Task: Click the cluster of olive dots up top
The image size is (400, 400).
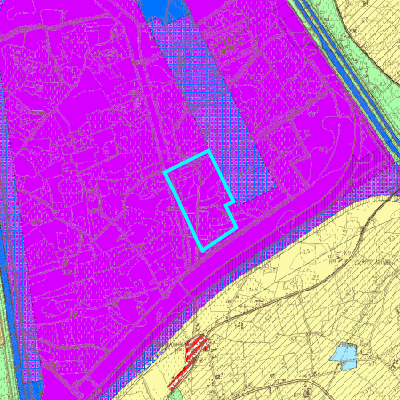Action: pyautogui.click(x=229, y=46)
